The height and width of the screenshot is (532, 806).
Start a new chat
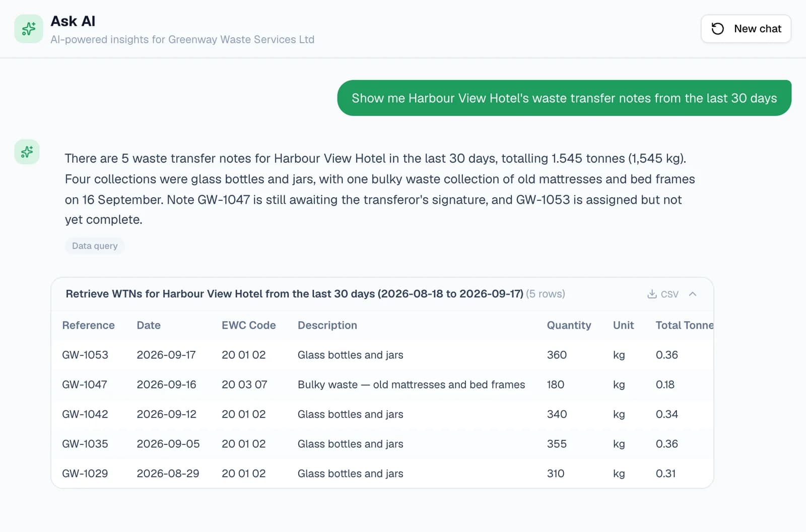(746, 29)
